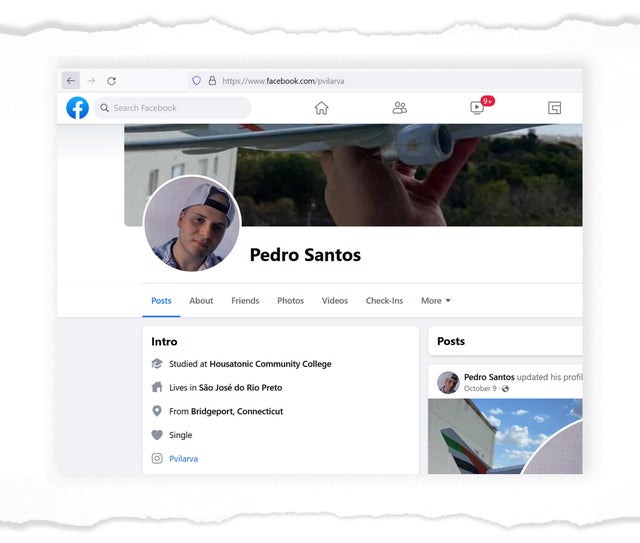Open the Friends icon in top navigation
The image size is (640, 543).
pyautogui.click(x=400, y=108)
